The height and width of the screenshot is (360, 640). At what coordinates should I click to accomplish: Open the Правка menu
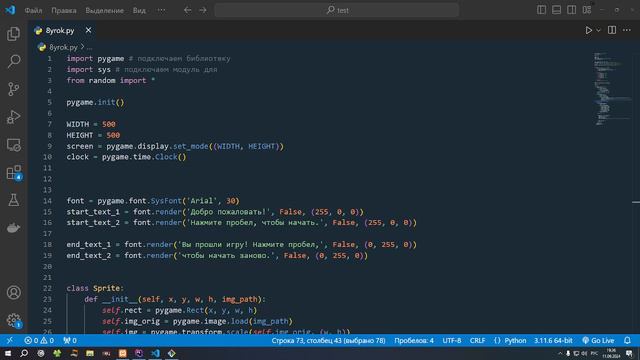[64, 11]
